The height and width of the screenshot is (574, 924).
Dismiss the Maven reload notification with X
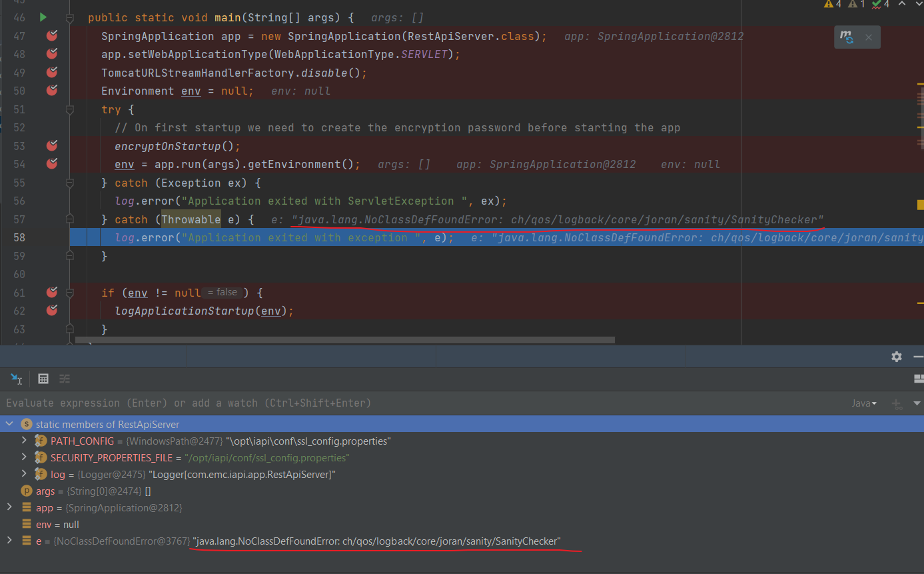click(x=869, y=37)
